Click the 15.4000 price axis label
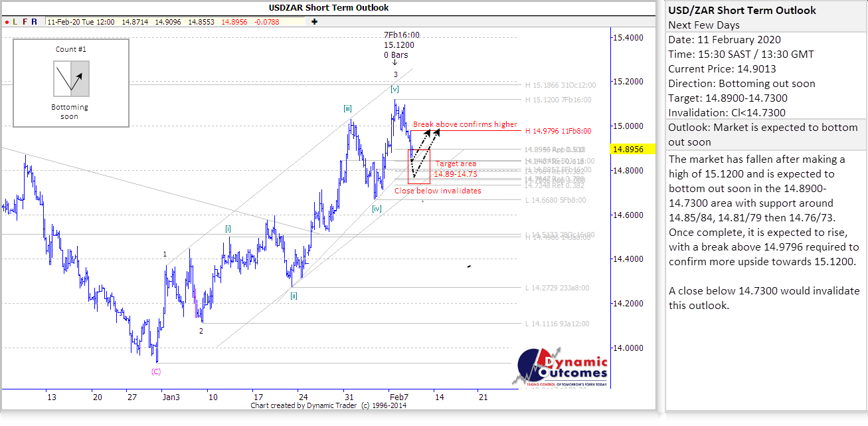 pyautogui.click(x=628, y=37)
